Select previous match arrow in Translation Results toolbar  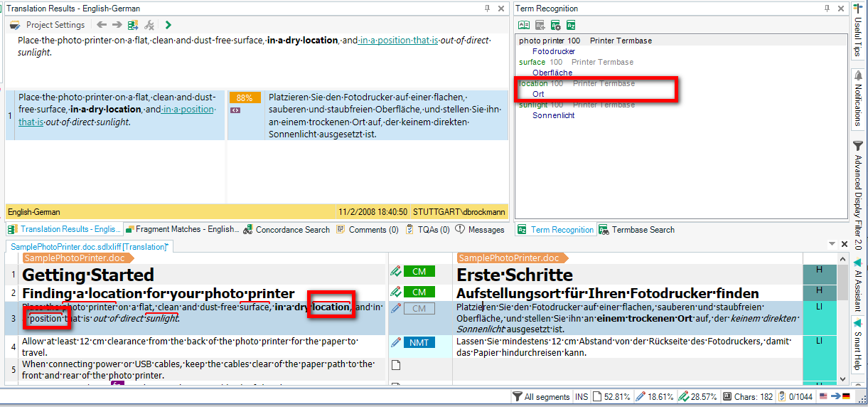click(x=102, y=25)
